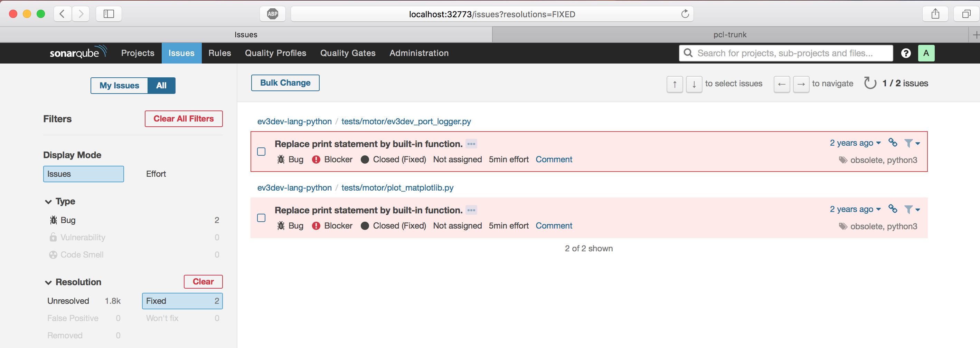Select next issue with down arrow key icon
The height and width of the screenshot is (348, 980).
694,84
